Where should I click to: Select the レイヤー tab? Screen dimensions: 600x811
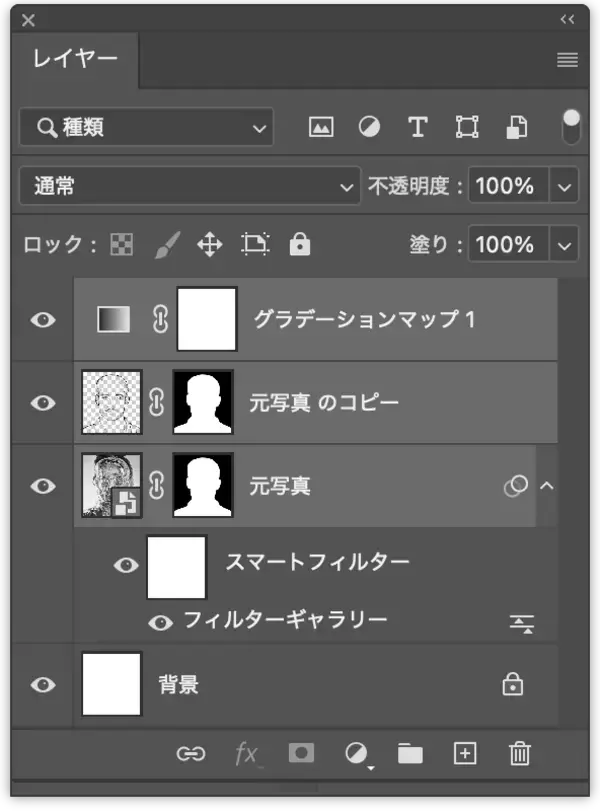(x=74, y=59)
